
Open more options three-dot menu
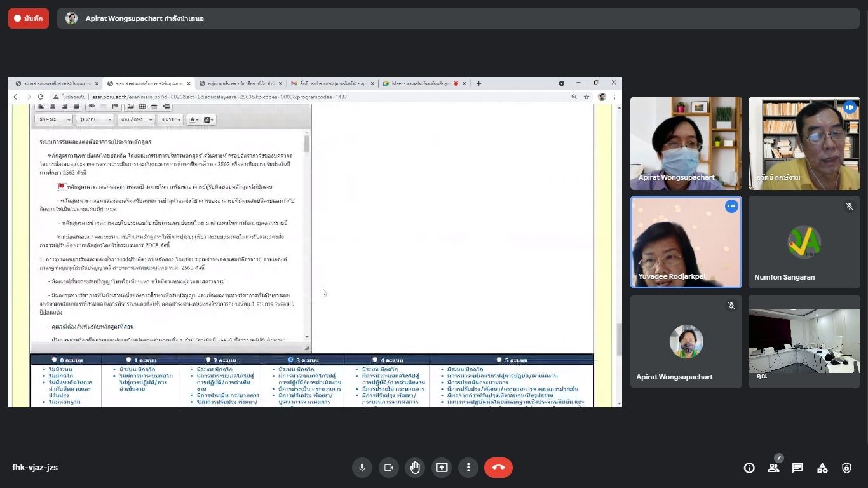[468, 468]
